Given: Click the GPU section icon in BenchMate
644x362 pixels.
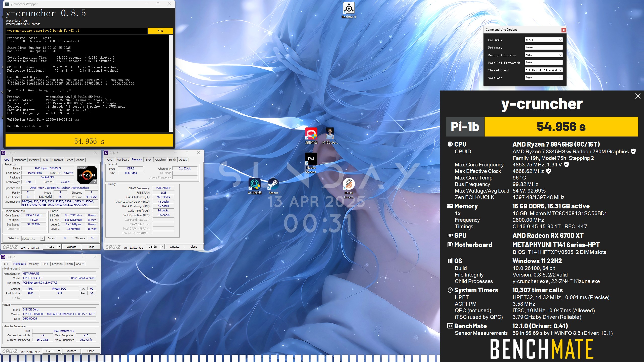Looking at the screenshot, I should (x=450, y=235).
